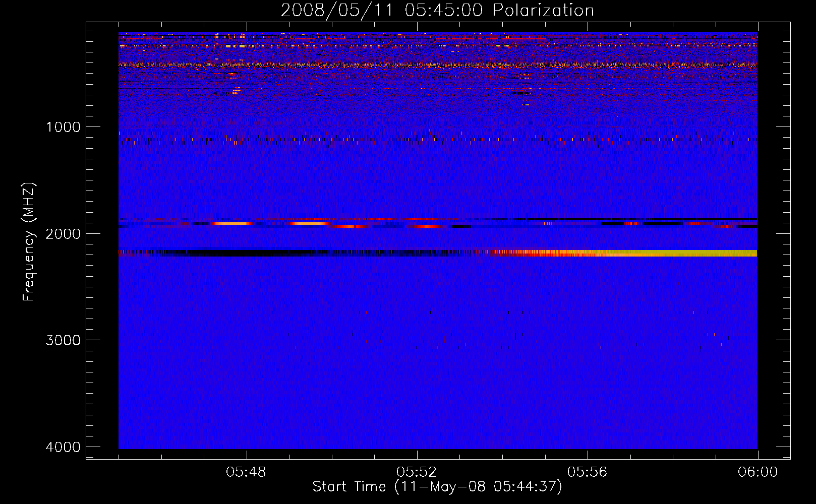Click the 2000 frequency tick label

[63, 234]
